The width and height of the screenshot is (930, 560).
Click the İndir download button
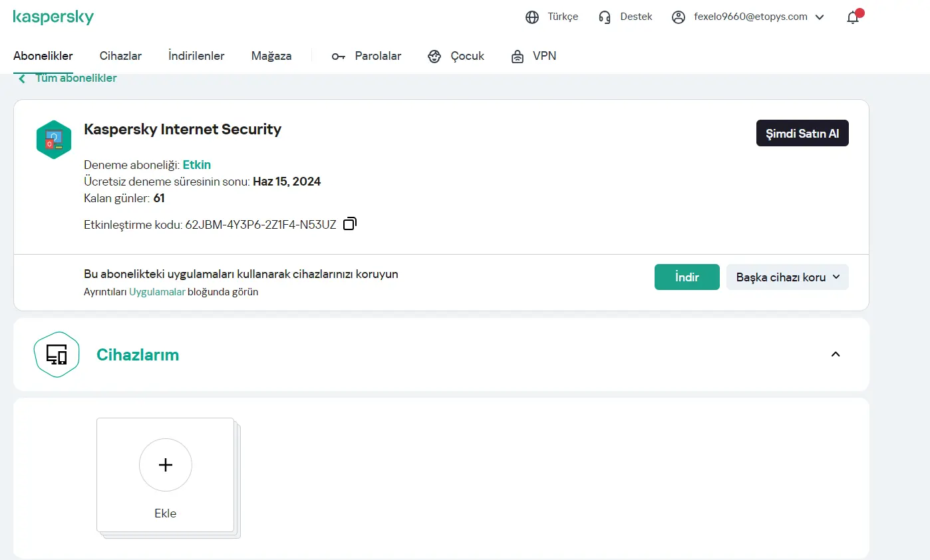[687, 277]
